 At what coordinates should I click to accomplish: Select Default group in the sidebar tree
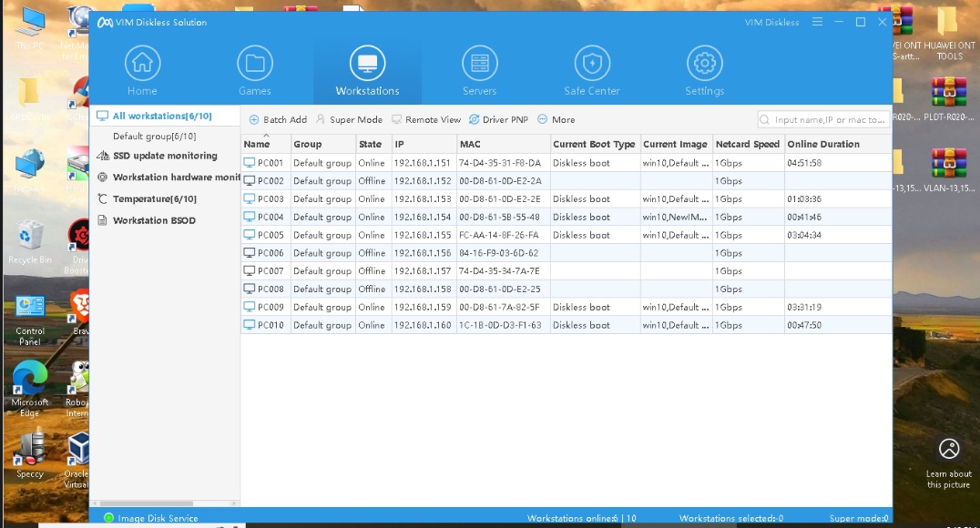(x=154, y=137)
